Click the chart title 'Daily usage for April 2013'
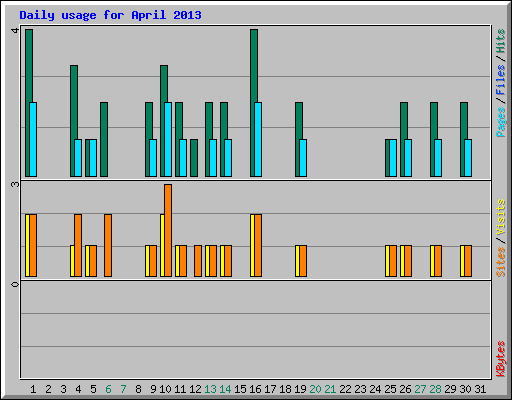Screen dimensions: 512x400 pyautogui.click(x=110, y=15)
